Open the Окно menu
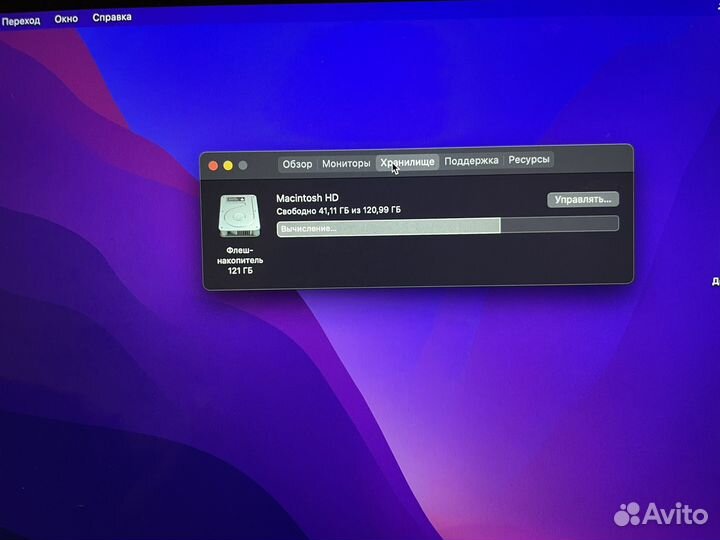Viewport: 720px width, 540px height. click(66, 19)
